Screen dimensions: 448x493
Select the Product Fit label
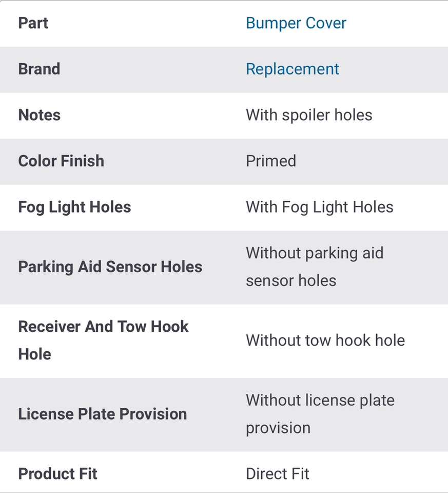[x=57, y=474]
